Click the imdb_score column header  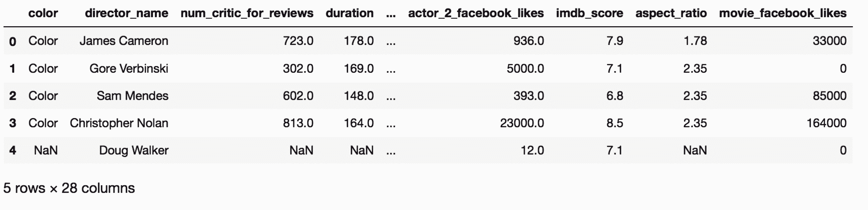[589, 13]
